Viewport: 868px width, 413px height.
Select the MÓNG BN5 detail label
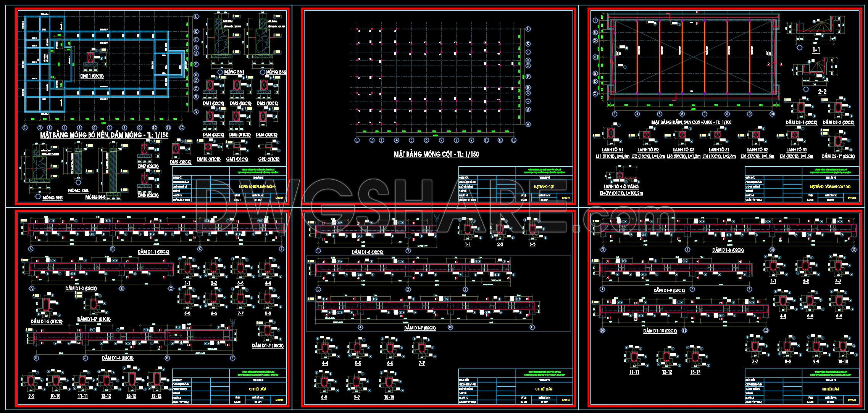pyautogui.click(x=95, y=198)
